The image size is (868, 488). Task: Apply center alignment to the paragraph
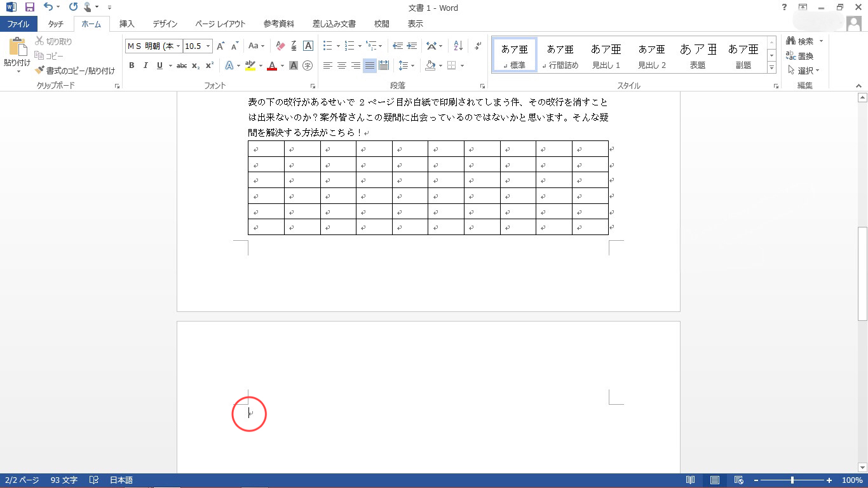pyautogui.click(x=341, y=65)
